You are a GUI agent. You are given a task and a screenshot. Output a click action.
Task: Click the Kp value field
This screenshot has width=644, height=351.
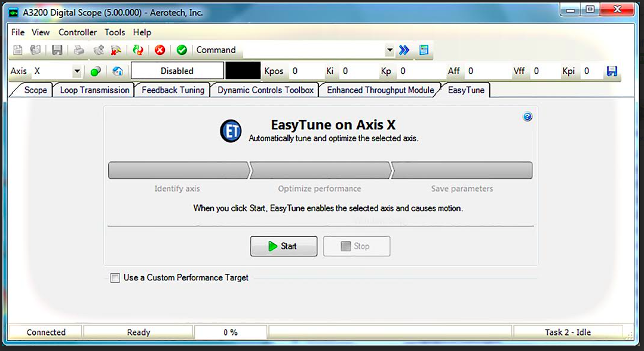420,71
